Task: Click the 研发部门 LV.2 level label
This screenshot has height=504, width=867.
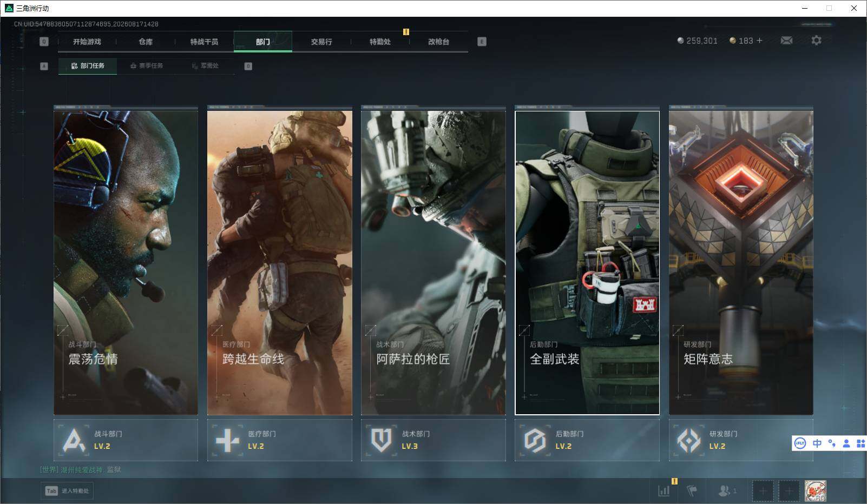Action: click(x=717, y=446)
